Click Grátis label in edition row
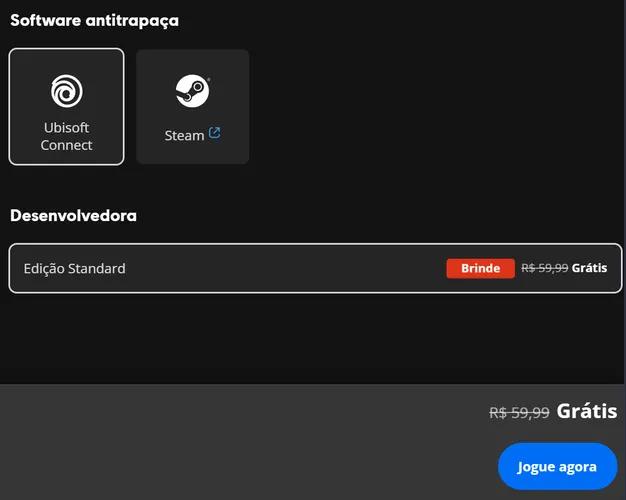Image resolution: width=626 pixels, height=500 pixels. pyautogui.click(x=589, y=268)
